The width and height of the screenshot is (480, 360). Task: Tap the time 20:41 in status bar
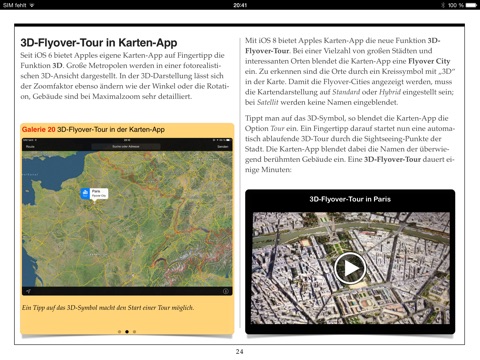coord(240,5)
